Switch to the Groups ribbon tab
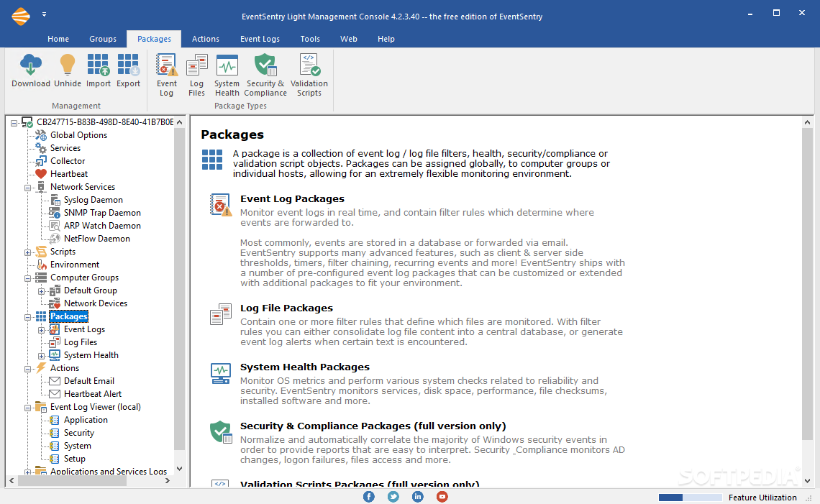The height and width of the screenshot is (504, 820). coord(102,39)
